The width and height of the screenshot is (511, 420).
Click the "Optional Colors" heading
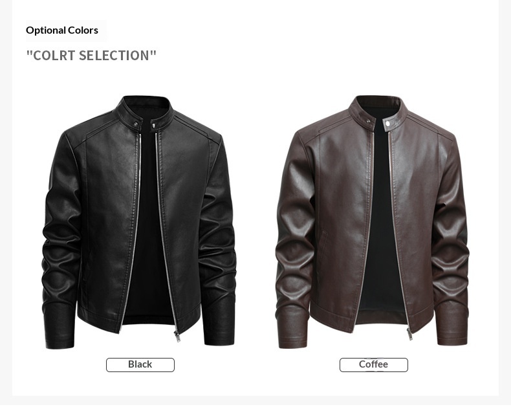point(62,30)
